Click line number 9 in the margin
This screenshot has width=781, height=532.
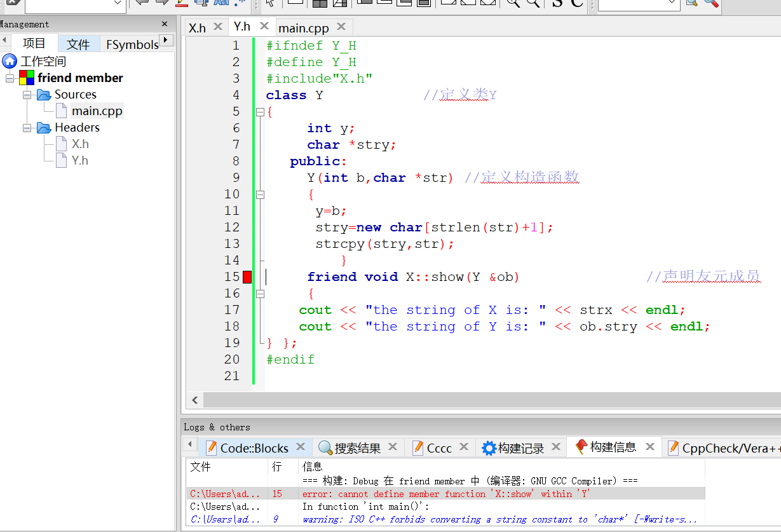click(236, 178)
